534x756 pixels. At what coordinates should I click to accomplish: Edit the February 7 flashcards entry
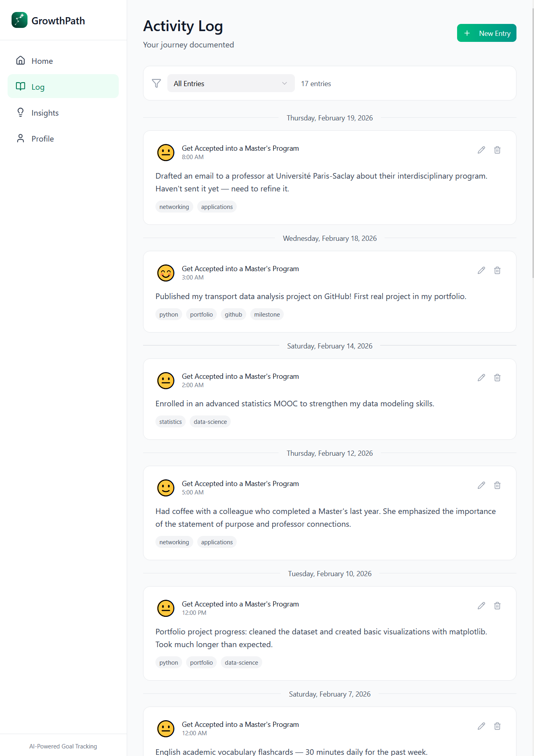point(481,726)
